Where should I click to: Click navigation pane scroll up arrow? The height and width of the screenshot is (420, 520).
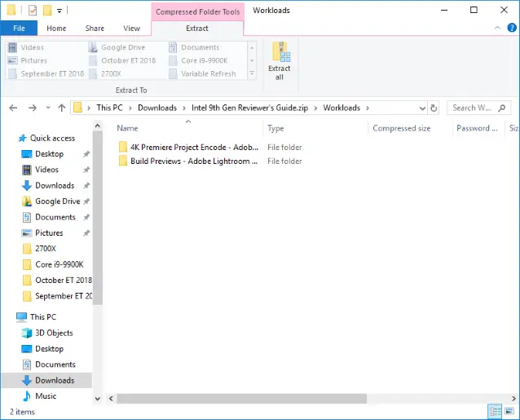click(x=98, y=126)
